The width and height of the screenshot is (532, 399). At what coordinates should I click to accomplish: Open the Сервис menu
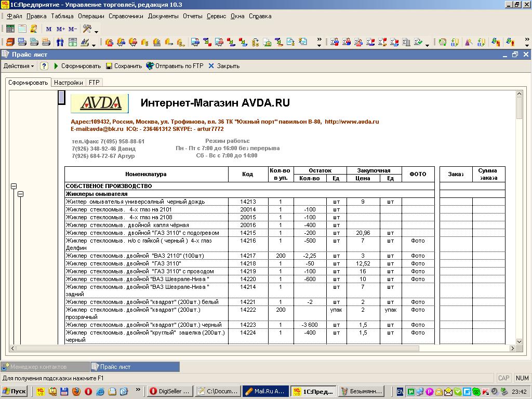pyautogui.click(x=216, y=16)
